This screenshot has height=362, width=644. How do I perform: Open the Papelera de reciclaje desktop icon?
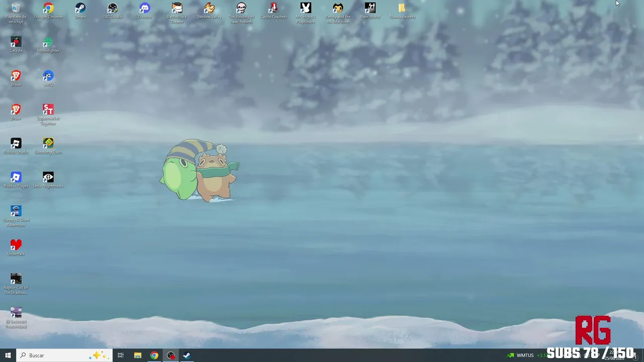(x=16, y=13)
